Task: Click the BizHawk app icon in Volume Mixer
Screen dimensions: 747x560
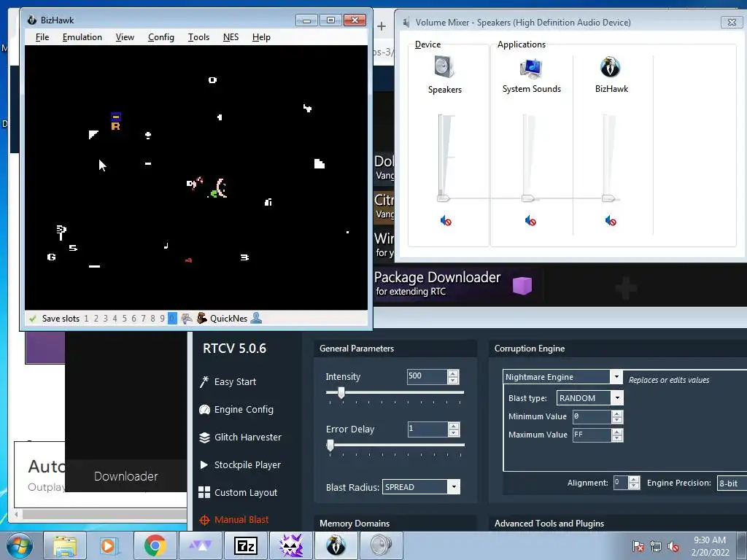Action: coord(611,67)
